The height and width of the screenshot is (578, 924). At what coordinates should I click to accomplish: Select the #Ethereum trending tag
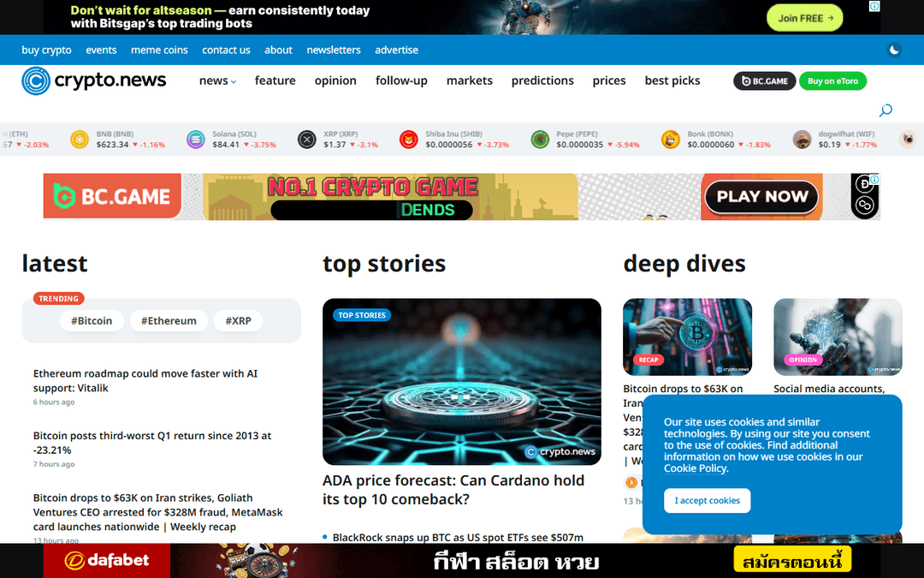click(169, 321)
